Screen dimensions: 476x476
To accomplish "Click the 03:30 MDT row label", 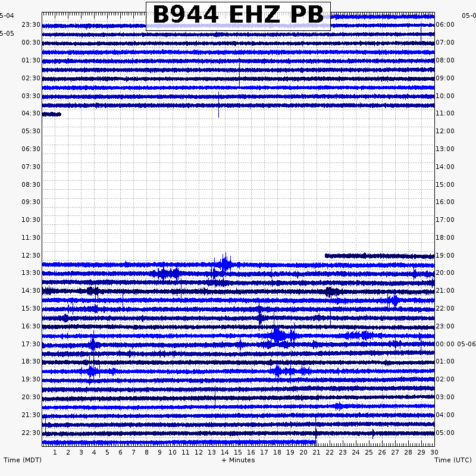I will click(31, 96).
